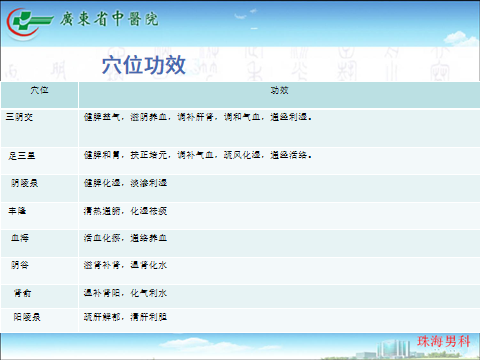Select the 阴谷 row label
The image size is (480, 360).
(x=20, y=265)
